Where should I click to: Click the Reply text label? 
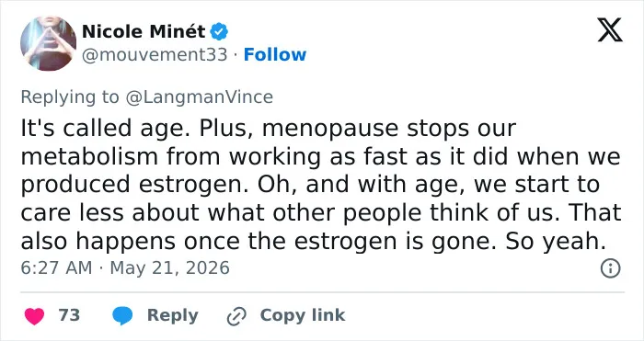[x=173, y=315]
